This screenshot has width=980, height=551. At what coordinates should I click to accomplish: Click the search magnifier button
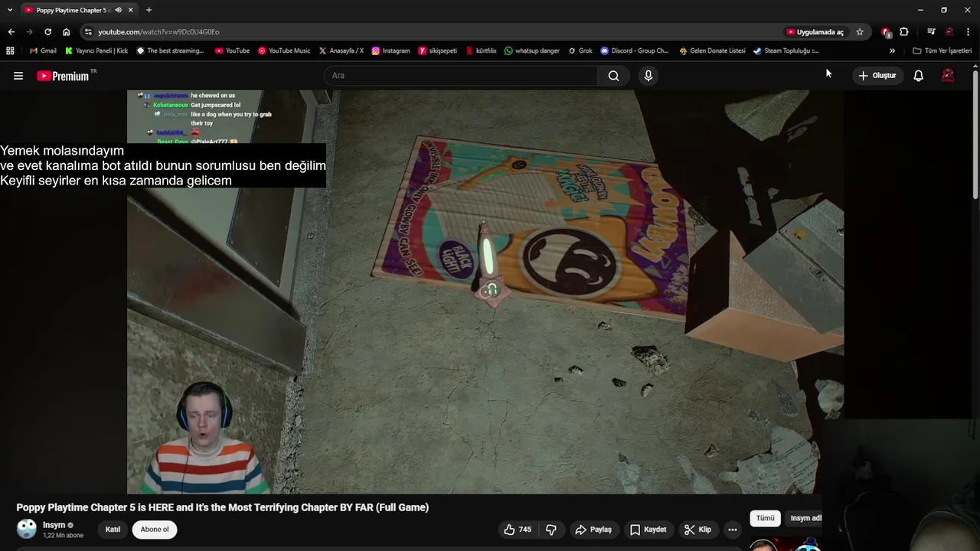613,76
